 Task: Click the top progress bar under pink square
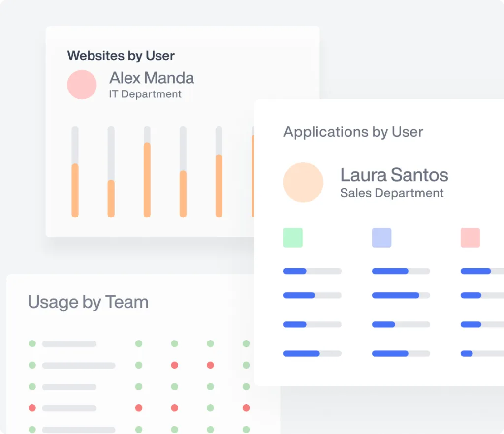point(482,271)
